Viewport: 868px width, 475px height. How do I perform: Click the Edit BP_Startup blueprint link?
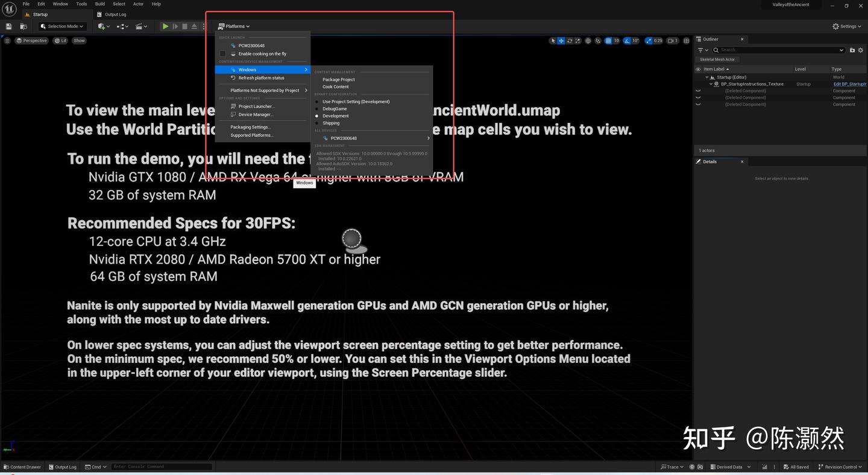[x=850, y=84]
